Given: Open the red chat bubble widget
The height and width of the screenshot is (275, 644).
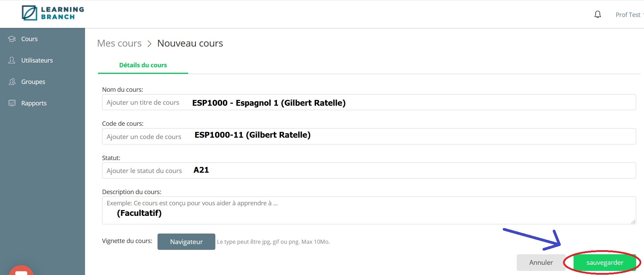Looking at the screenshot, I should (x=21, y=271).
